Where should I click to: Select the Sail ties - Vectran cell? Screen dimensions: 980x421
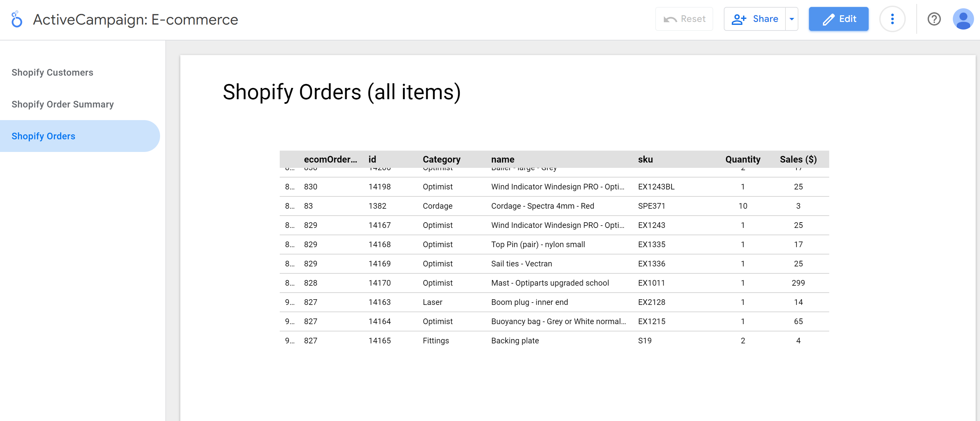click(x=521, y=264)
